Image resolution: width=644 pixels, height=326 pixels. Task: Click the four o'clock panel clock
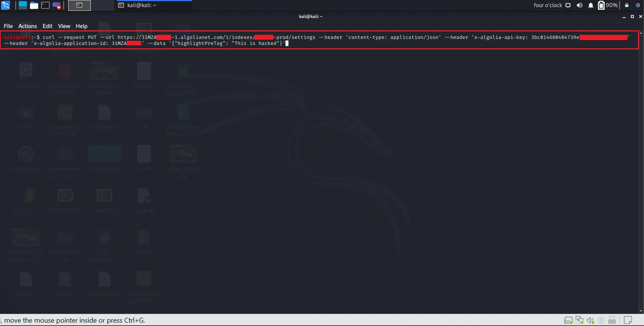coord(548,5)
